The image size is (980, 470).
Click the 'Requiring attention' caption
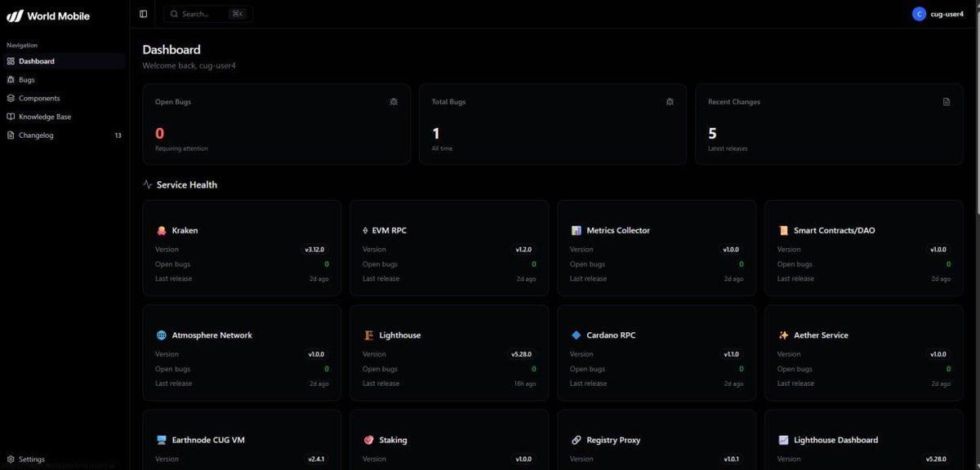181,149
